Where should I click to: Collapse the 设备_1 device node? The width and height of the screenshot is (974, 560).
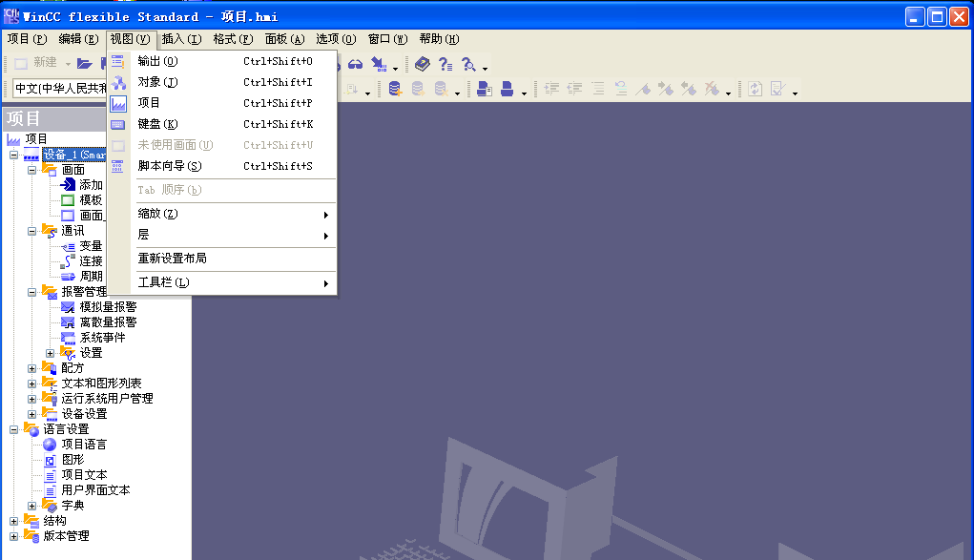click(13, 155)
